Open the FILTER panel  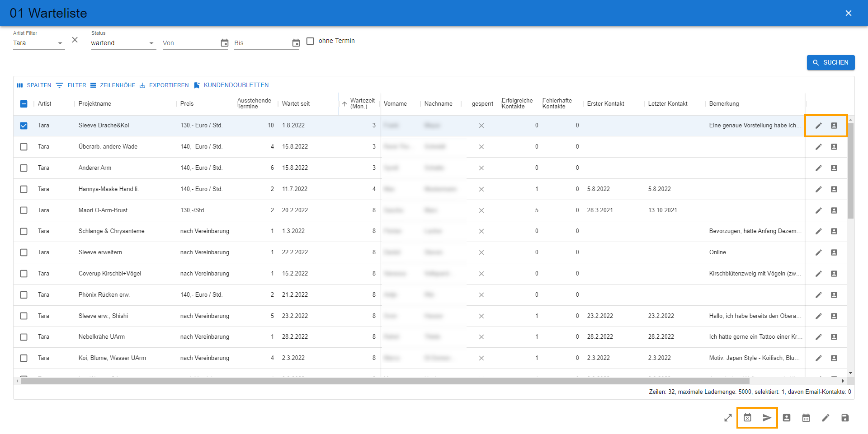click(71, 85)
